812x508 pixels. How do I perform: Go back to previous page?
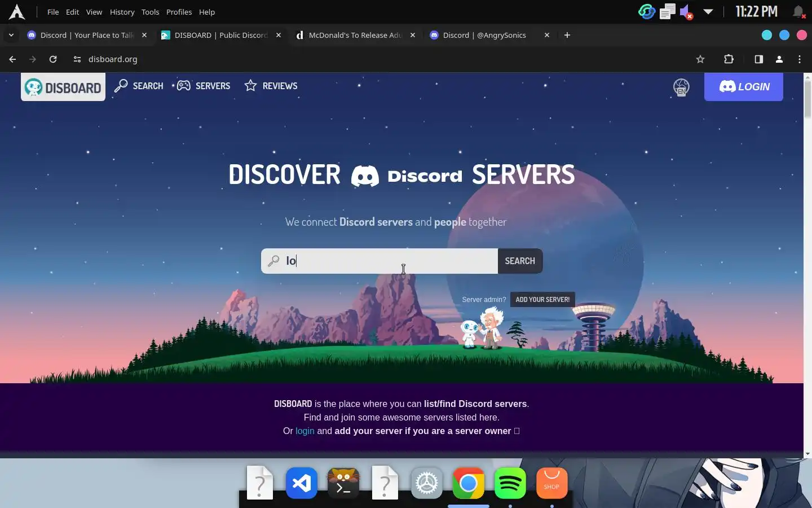pos(12,59)
